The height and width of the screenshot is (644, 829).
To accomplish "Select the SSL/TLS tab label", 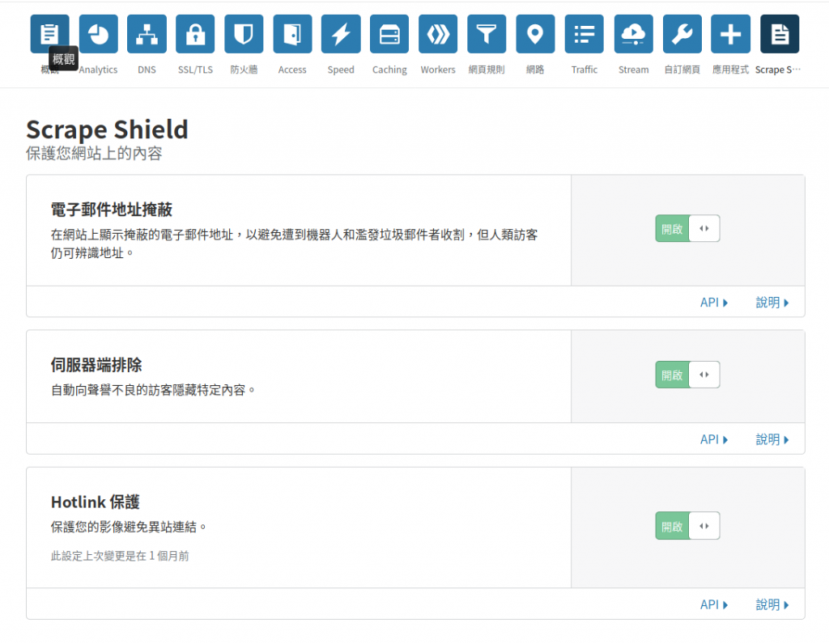I will click(195, 70).
